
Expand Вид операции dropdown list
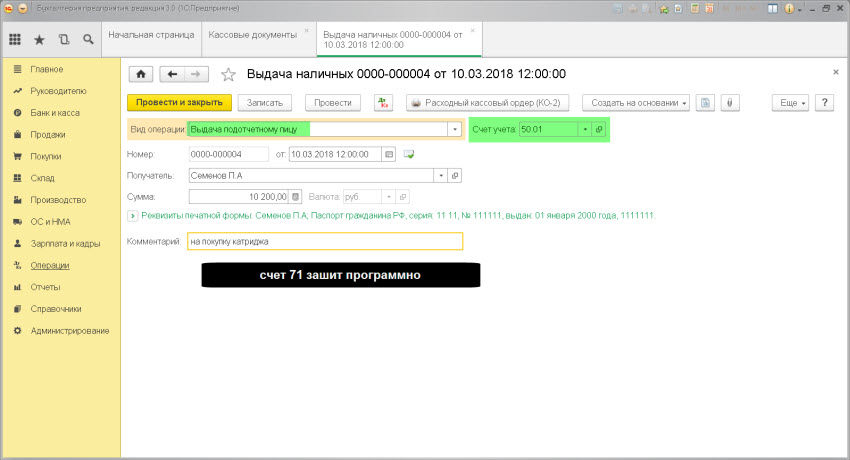click(x=455, y=129)
